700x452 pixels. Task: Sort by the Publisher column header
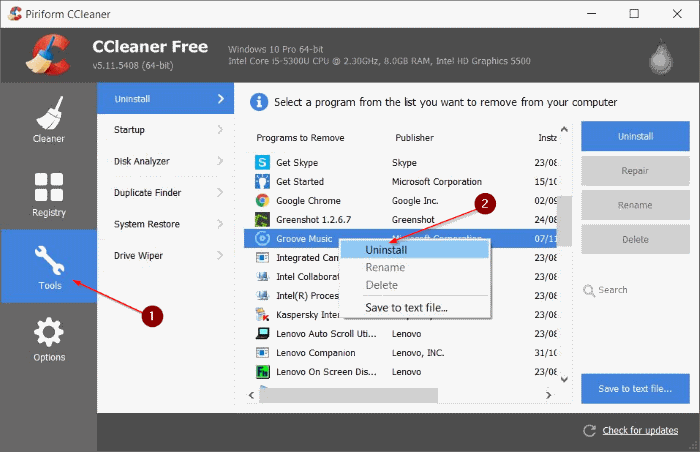tap(414, 138)
